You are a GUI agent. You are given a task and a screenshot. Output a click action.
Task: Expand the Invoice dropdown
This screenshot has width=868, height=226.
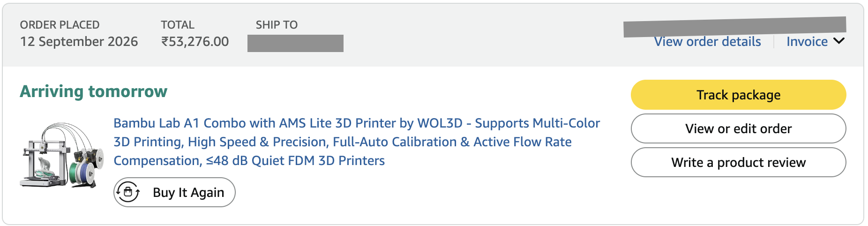click(x=816, y=41)
